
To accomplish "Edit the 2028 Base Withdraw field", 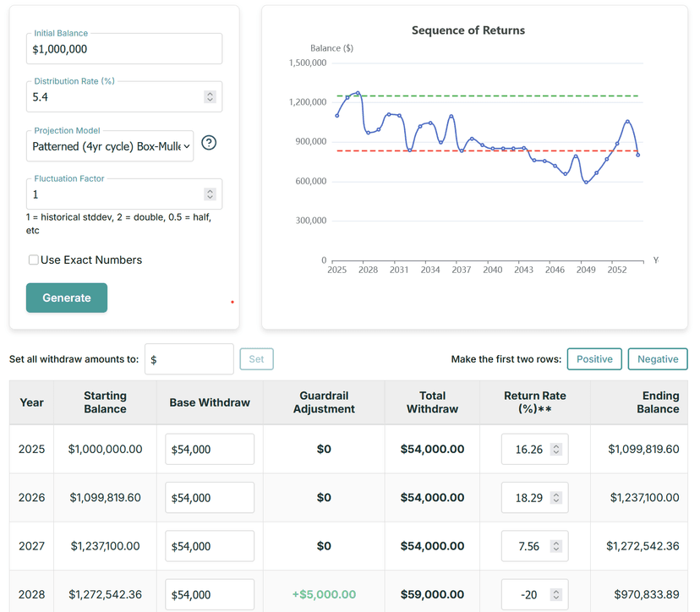I will pos(210,594).
